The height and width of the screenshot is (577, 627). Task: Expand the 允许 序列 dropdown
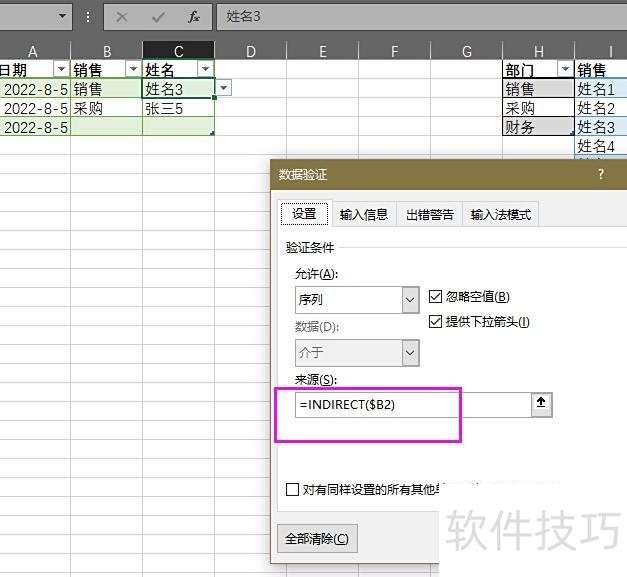click(x=409, y=299)
